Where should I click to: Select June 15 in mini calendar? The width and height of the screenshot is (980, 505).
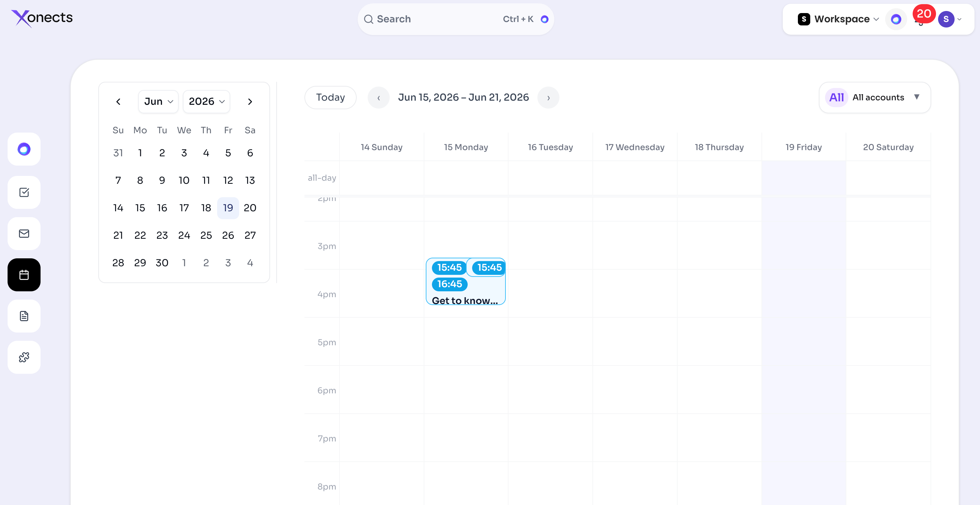coord(140,208)
